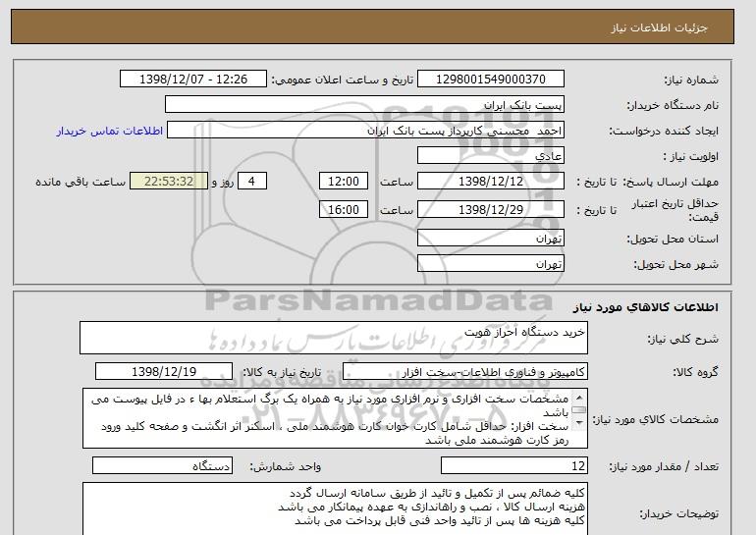Image resolution: width=756 pixels, height=535 pixels.
Task: Click the response deadline date 1398/12/12
Action: [490, 182]
